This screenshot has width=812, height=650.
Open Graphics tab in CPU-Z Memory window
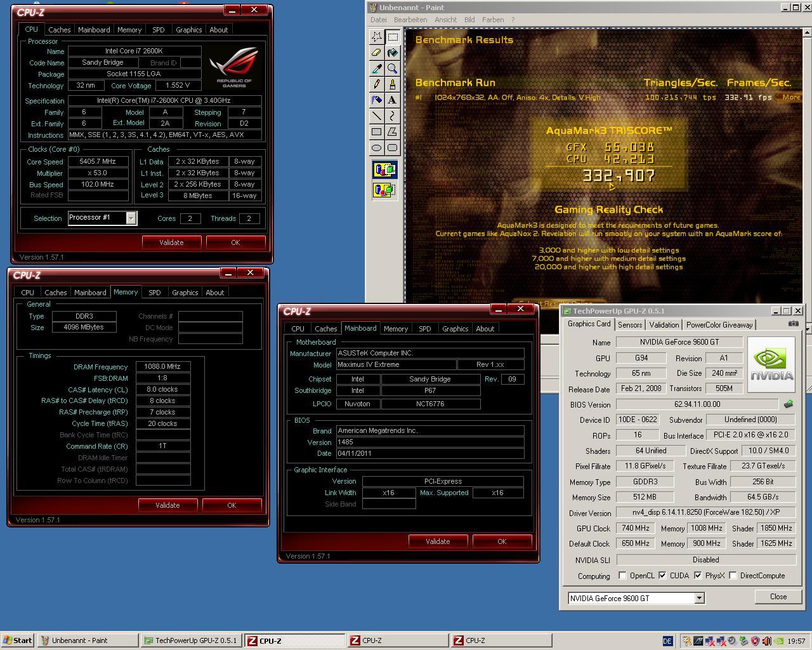pyautogui.click(x=185, y=293)
